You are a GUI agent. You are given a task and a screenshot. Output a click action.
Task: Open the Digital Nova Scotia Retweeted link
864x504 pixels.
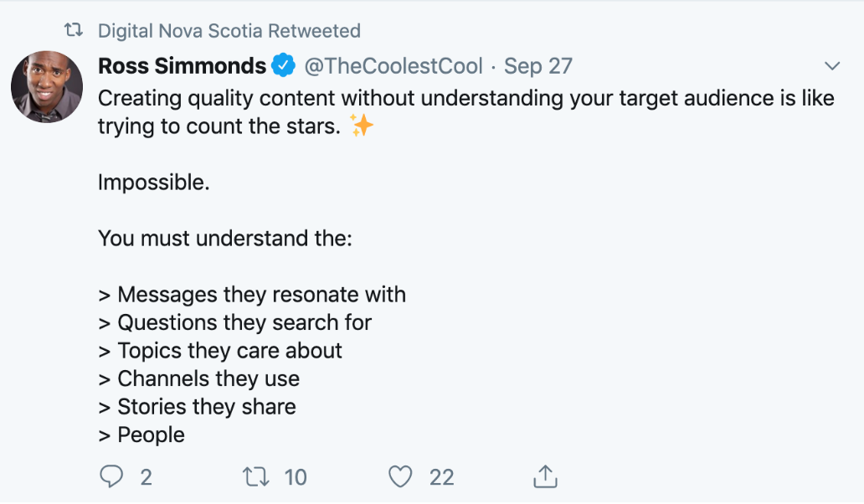coord(229,31)
